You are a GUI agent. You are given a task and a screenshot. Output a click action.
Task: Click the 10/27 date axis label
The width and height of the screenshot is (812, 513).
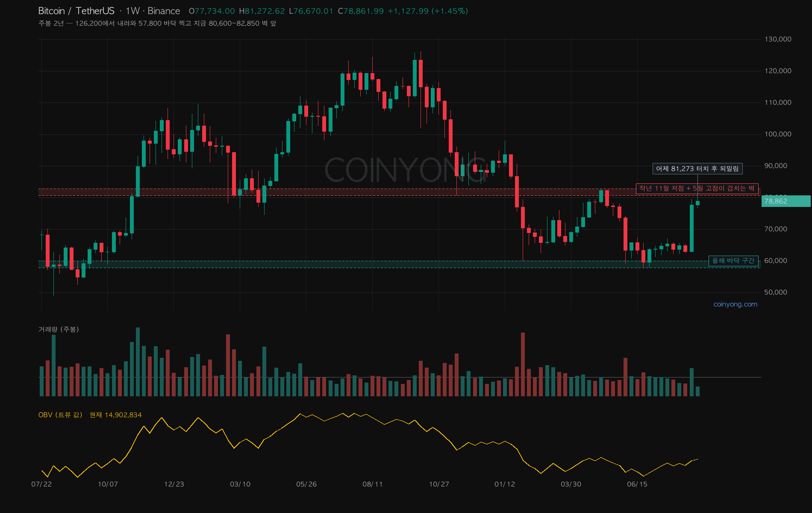point(439,484)
